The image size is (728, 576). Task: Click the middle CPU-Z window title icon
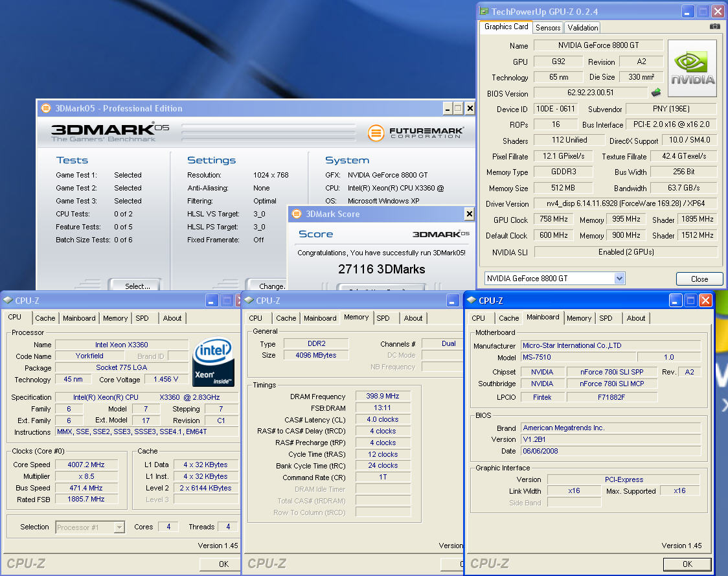pos(249,301)
